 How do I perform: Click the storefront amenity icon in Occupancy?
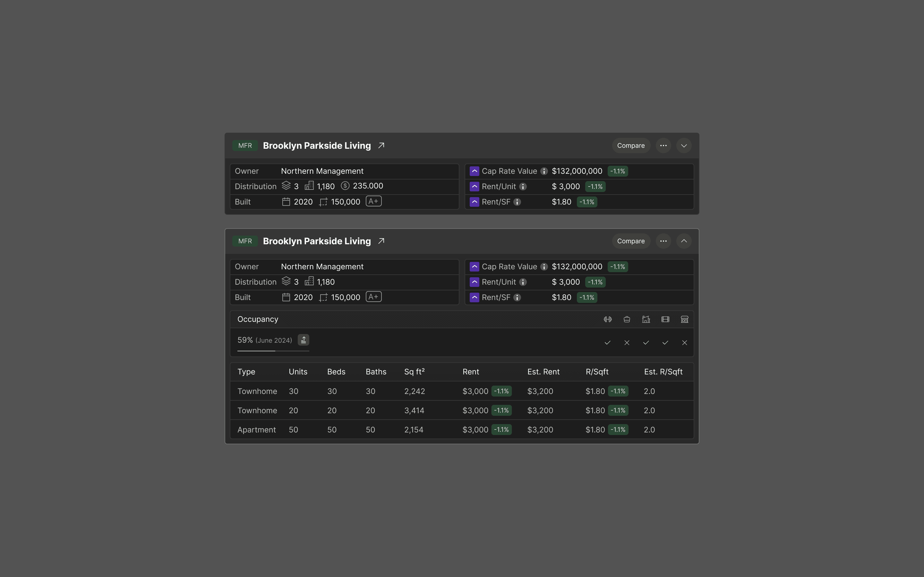pos(684,319)
